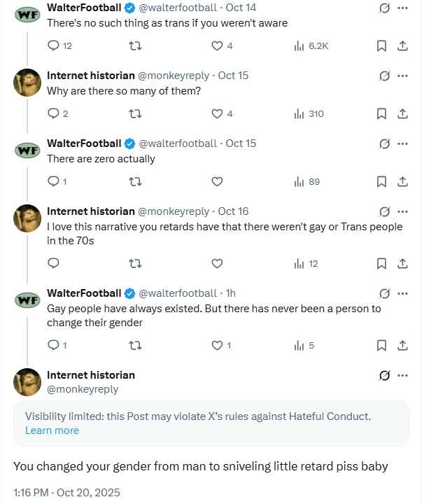The image size is (429, 504).
Task: Open view count showing 310 views
Action: coord(309,114)
